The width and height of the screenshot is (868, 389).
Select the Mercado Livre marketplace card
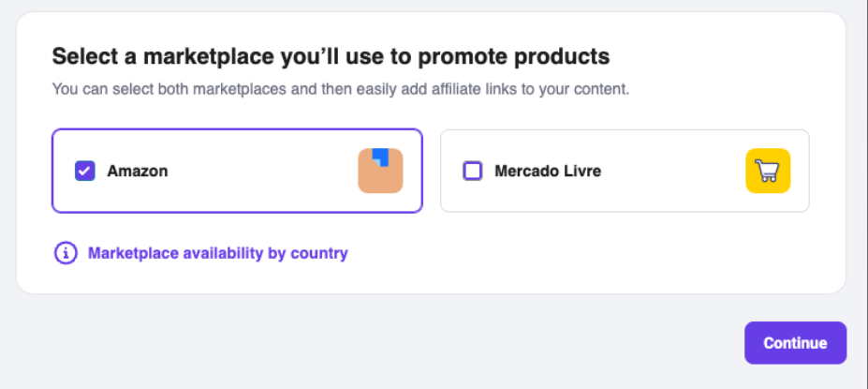click(625, 171)
